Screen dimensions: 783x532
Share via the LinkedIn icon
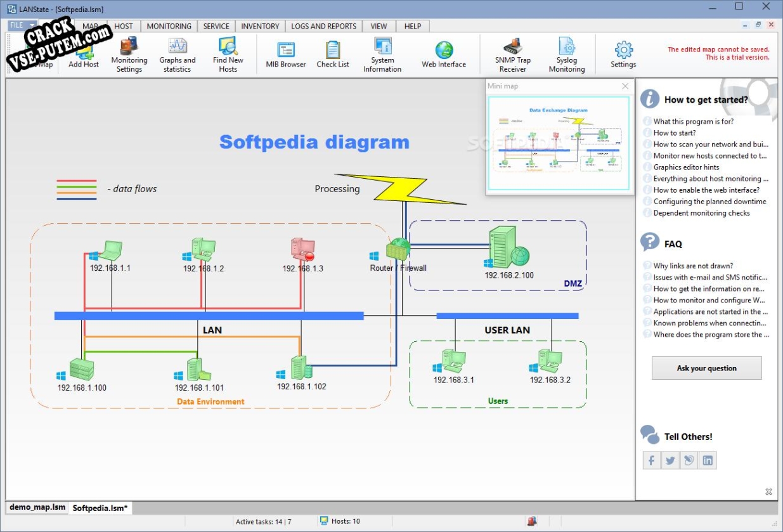[708, 461]
